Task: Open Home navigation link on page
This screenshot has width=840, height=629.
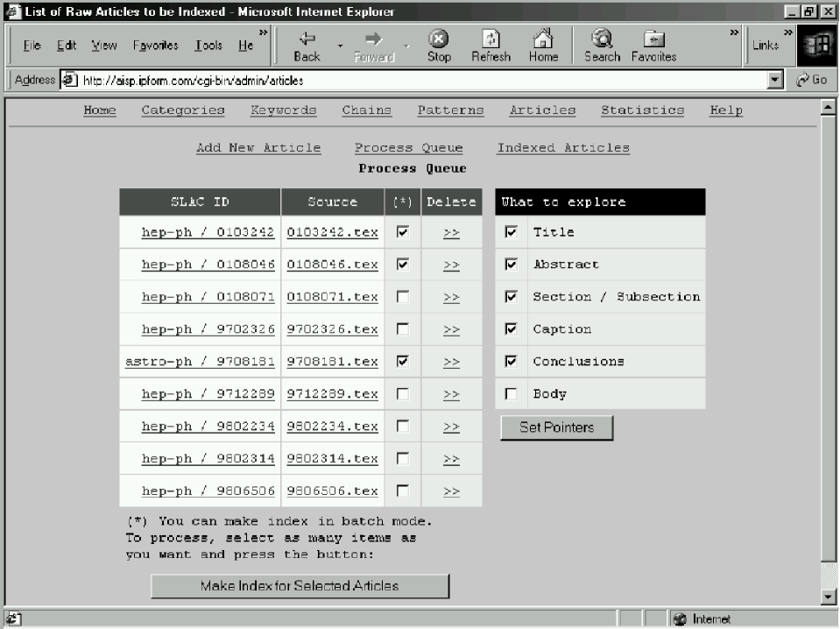Action: [x=100, y=110]
